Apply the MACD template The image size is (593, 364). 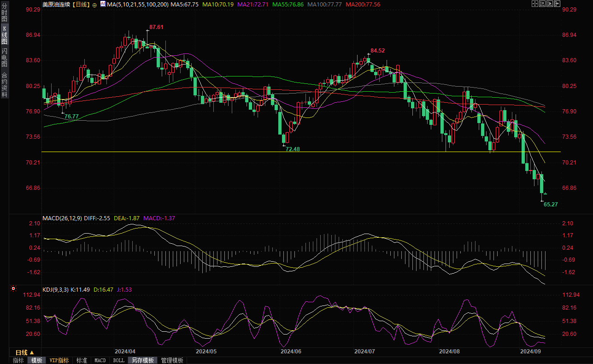point(100,360)
